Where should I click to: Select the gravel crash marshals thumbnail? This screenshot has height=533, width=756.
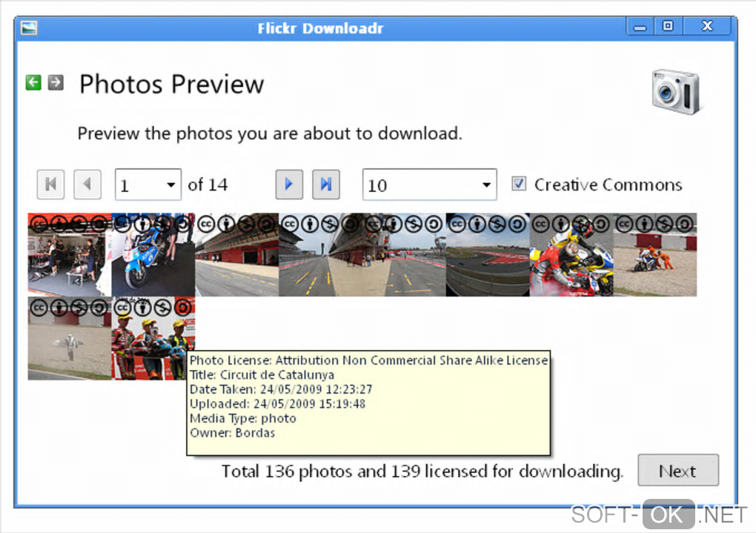(x=654, y=255)
